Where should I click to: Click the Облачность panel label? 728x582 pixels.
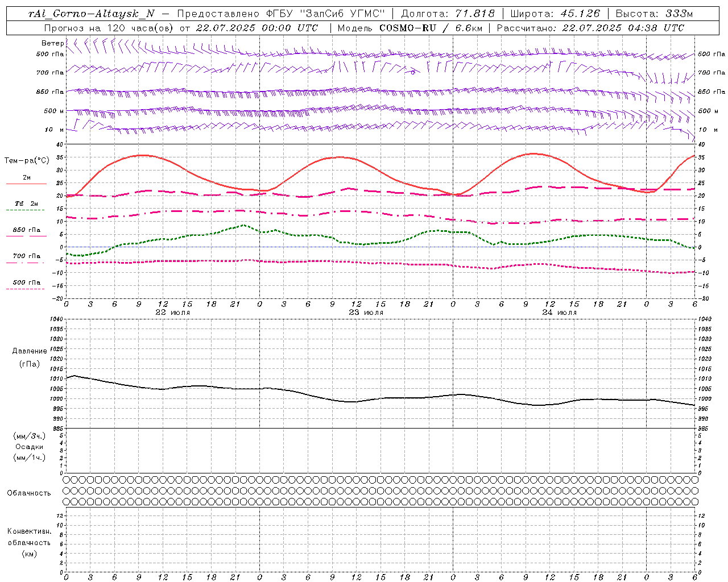coord(29,493)
